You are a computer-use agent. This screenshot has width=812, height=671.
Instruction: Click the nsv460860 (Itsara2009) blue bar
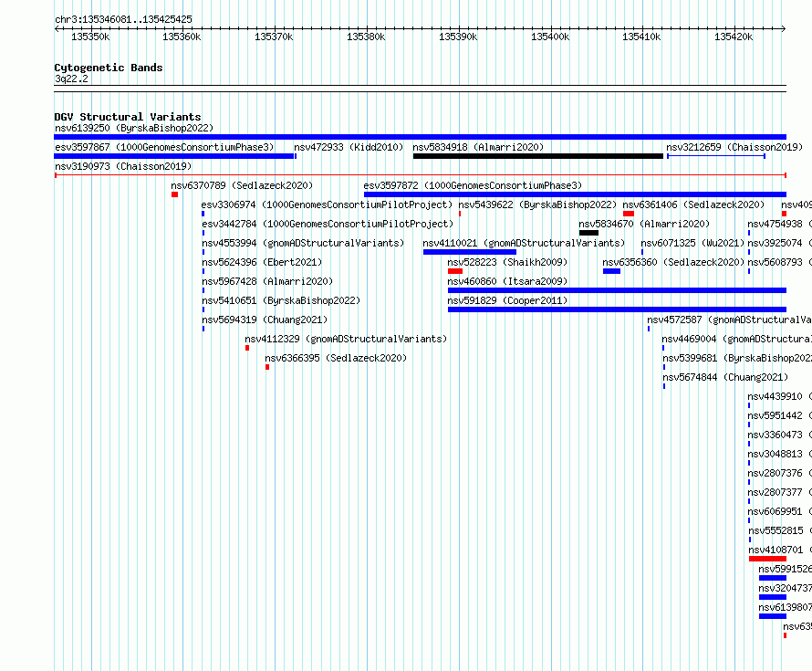pyautogui.click(x=617, y=290)
